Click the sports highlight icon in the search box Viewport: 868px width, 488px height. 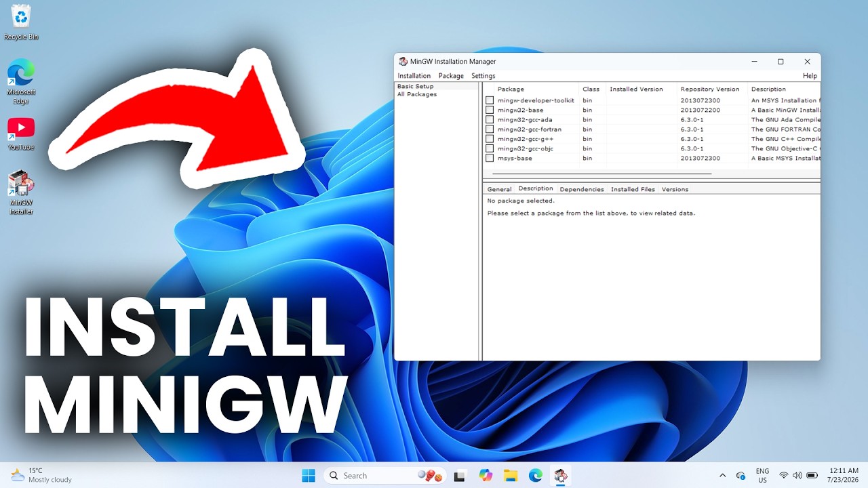click(x=430, y=476)
